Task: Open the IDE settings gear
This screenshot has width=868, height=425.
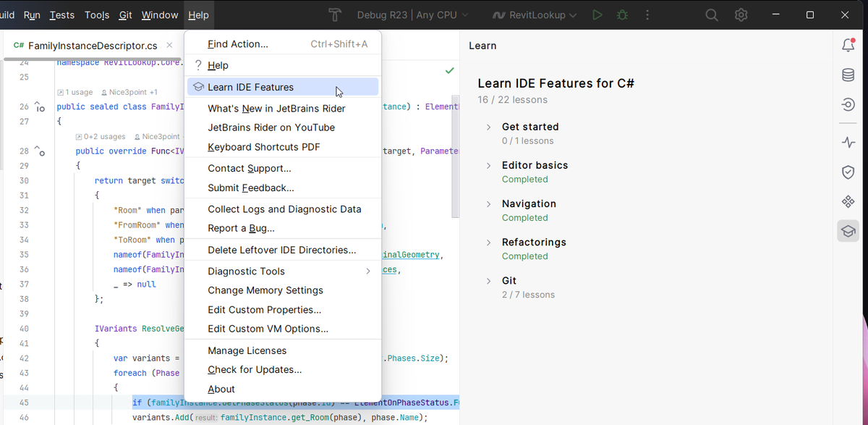Action: tap(741, 15)
